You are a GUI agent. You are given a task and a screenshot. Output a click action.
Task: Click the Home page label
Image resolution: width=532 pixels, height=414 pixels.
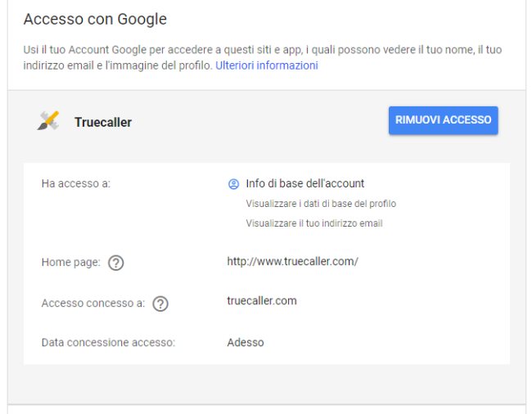pyautogui.click(x=71, y=263)
